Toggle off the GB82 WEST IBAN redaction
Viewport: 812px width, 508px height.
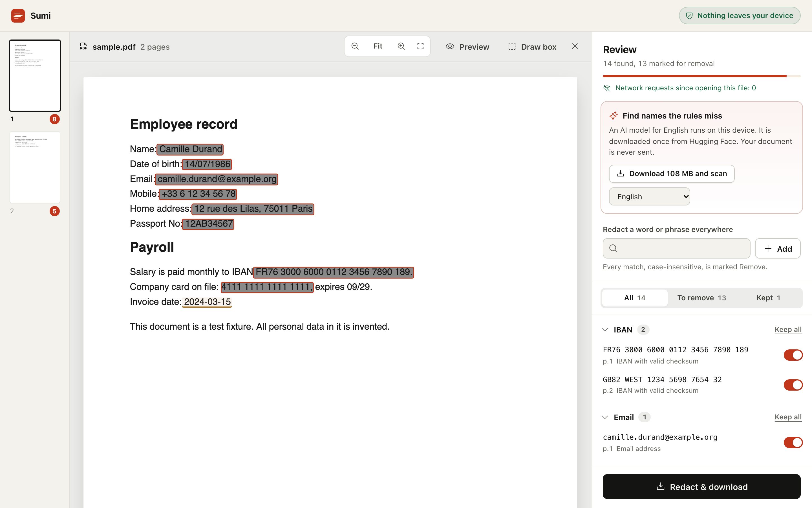coord(793,385)
